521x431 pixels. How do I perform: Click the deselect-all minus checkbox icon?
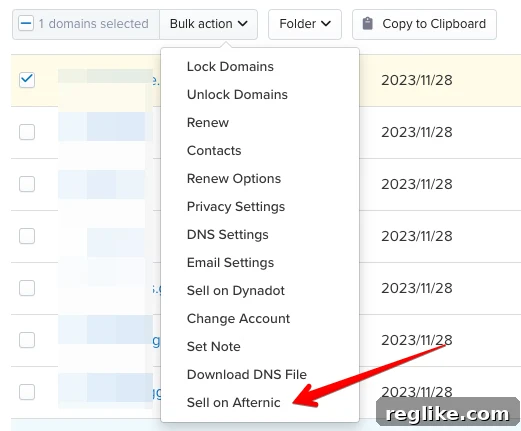[x=26, y=24]
